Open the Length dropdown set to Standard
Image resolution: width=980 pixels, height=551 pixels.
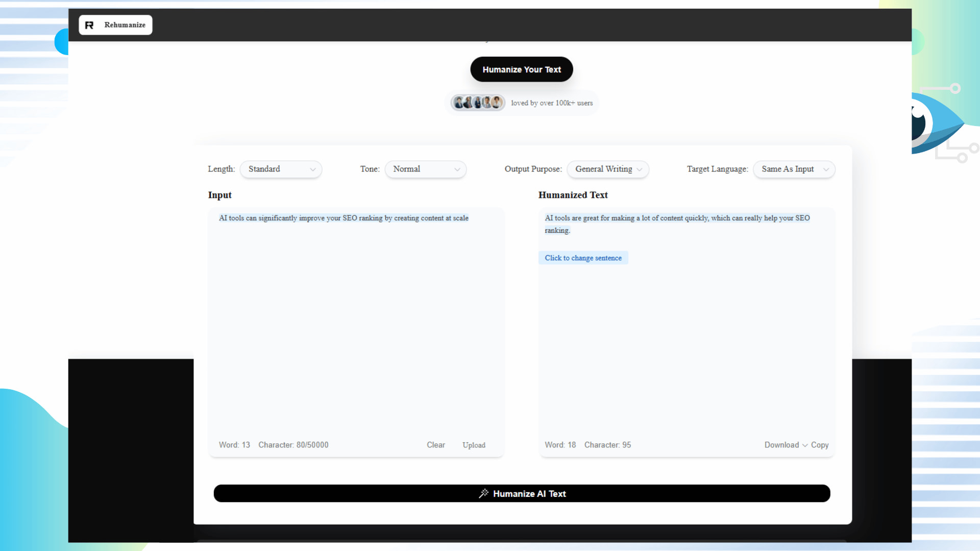(281, 169)
